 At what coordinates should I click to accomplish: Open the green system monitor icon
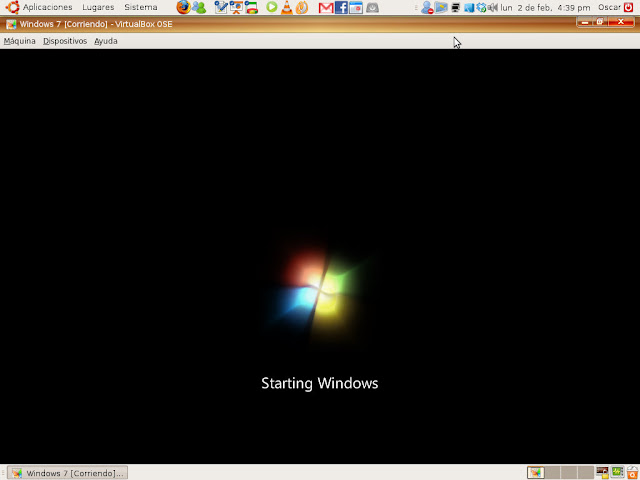pyautogui.click(x=617, y=472)
